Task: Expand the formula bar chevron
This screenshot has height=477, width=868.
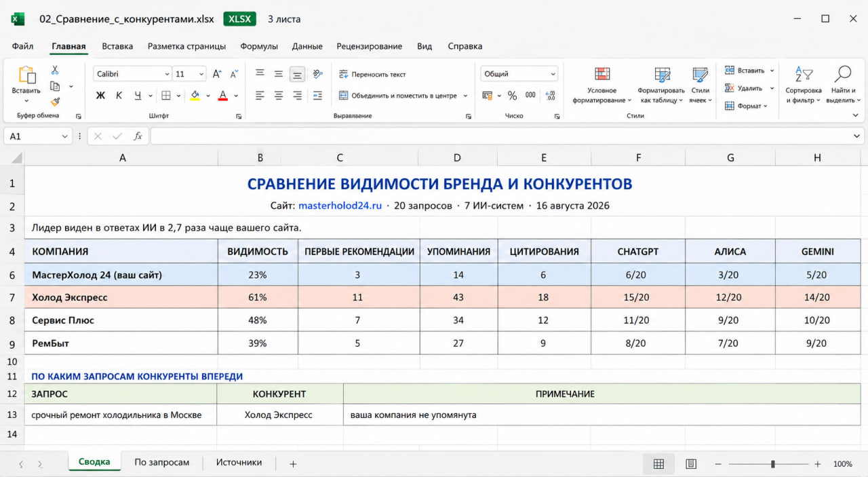Action: pyautogui.click(x=858, y=136)
